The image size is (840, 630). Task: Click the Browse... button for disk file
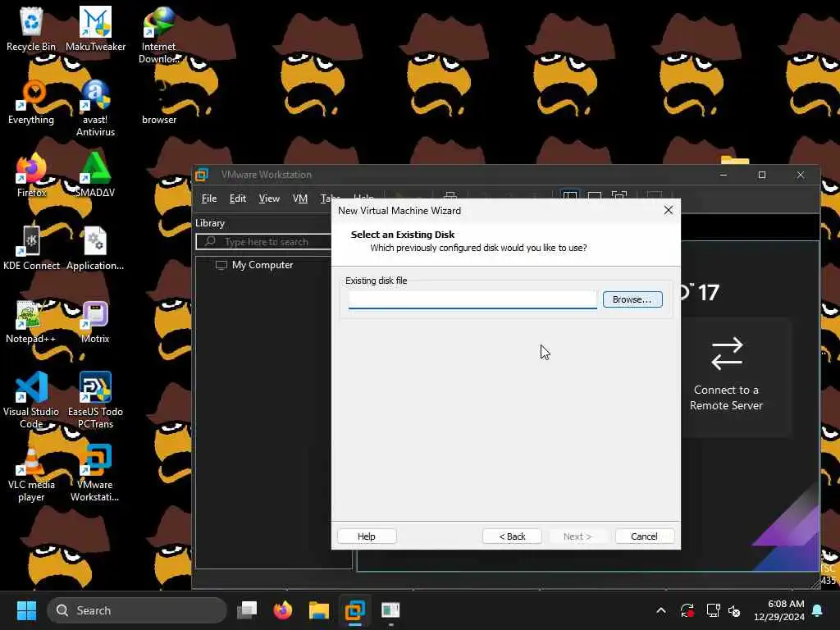(632, 299)
